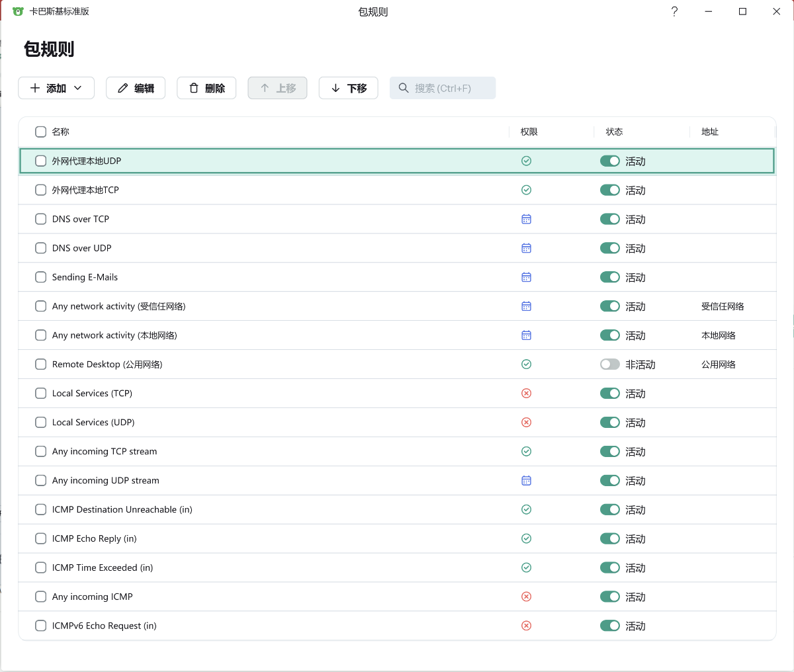Click the Kaspersky bear icon in title bar
This screenshot has width=794, height=672.
18,11
